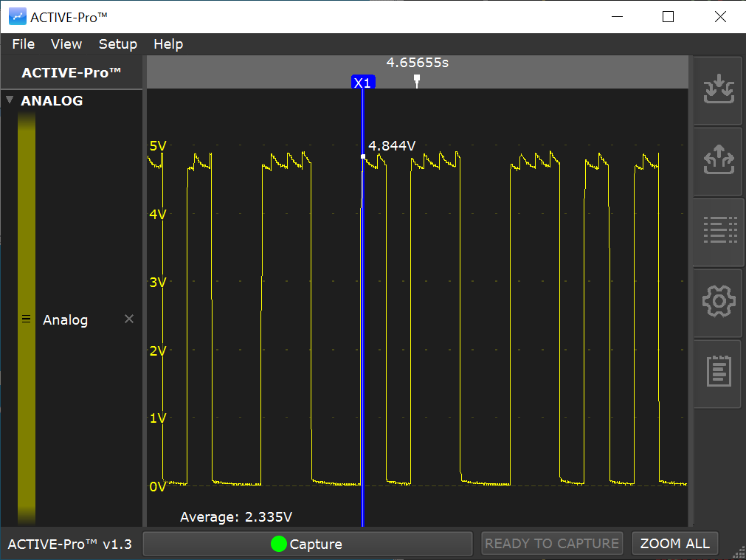Click the Analog channel drag handle icon
The width and height of the screenshot is (746, 560).
coord(26,319)
